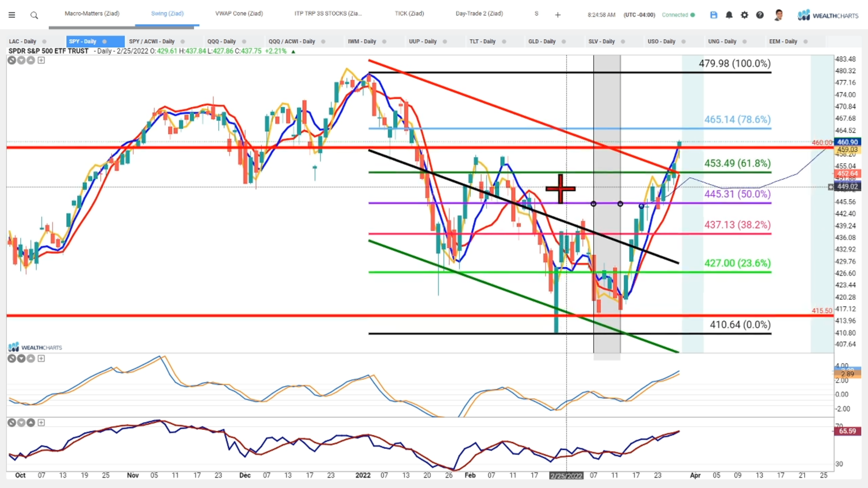Viewport: 868px width, 488px height.
Task: Open settings with the gear icon
Action: pyautogui.click(x=745, y=15)
